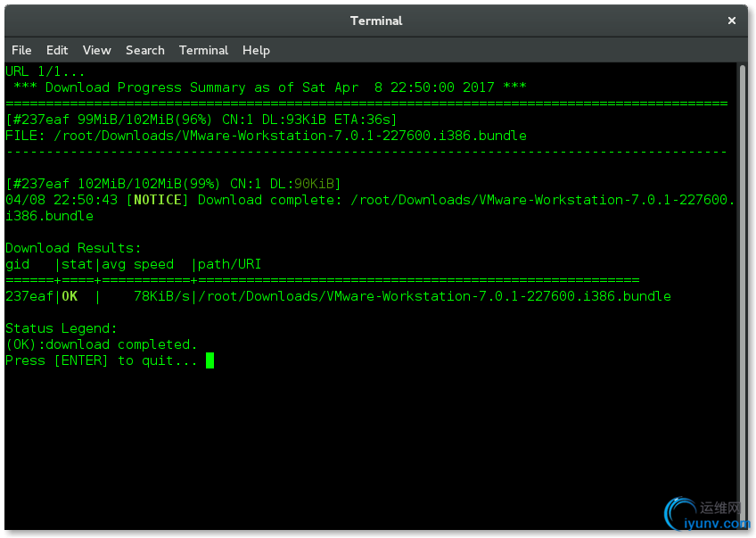756x538 pixels.
Task: Open the File menu
Action: (x=21, y=50)
